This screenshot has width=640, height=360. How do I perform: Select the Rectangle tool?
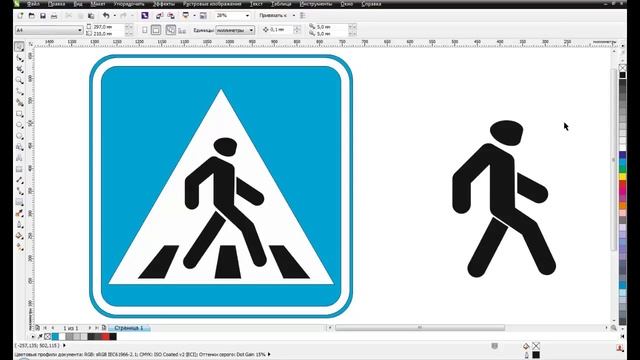(x=20, y=114)
